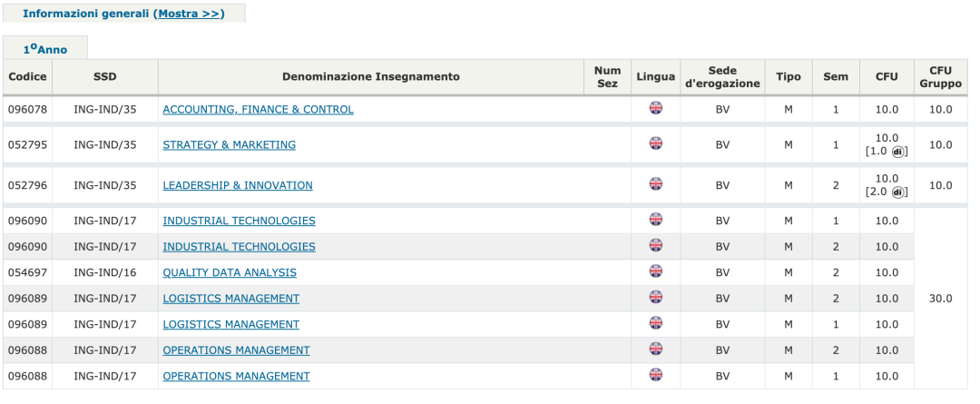Screen dimensions: 980x404
Task: Click the Informazioni generali heading text
Action: click(x=87, y=13)
